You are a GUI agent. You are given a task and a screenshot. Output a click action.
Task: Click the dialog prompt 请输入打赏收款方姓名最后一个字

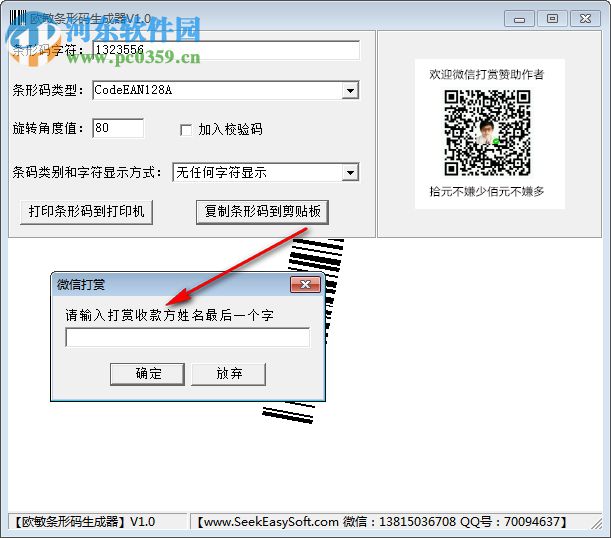[169, 315]
